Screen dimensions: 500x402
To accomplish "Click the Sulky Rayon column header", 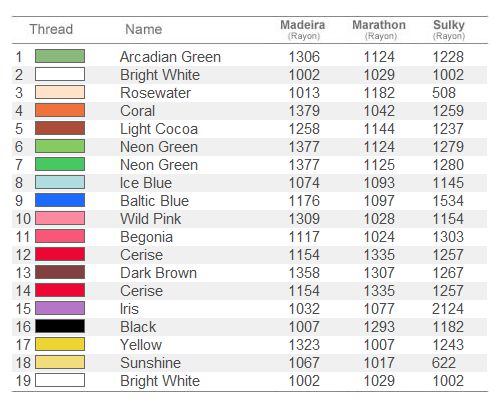I will click(x=449, y=29).
